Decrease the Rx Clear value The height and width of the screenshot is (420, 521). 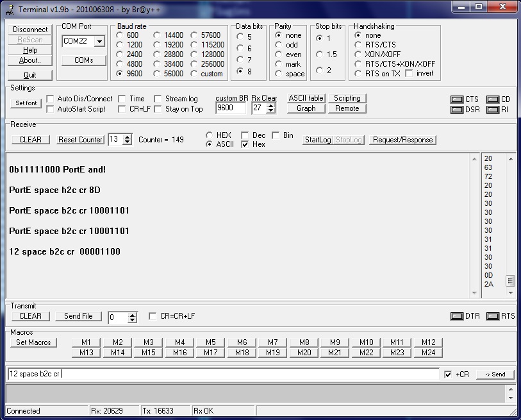point(271,110)
